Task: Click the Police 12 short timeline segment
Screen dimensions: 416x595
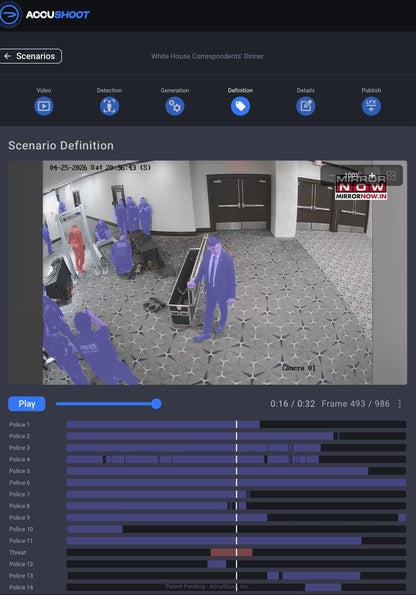Action: (217, 564)
